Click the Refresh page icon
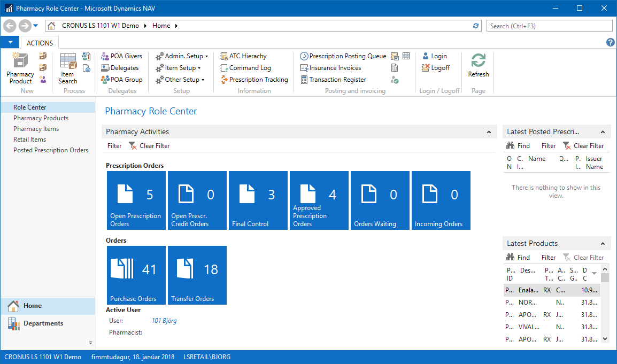 (x=478, y=66)
